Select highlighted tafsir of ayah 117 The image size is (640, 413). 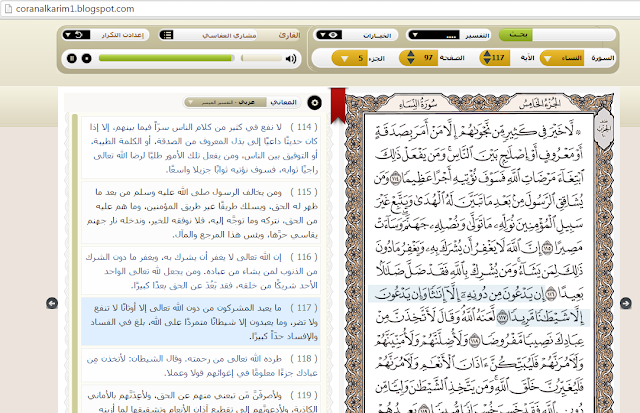pyautogui.click(x=201, y=322)
